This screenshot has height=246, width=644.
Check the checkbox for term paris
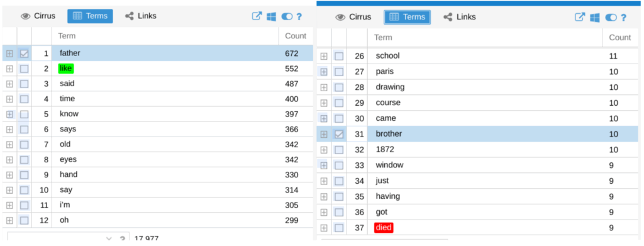[339, 72]
